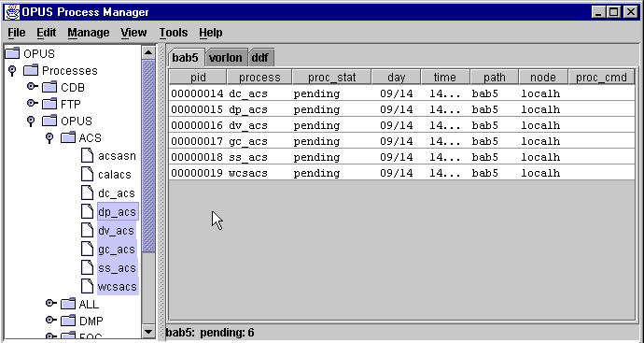Open the File menu

point(17,33)
